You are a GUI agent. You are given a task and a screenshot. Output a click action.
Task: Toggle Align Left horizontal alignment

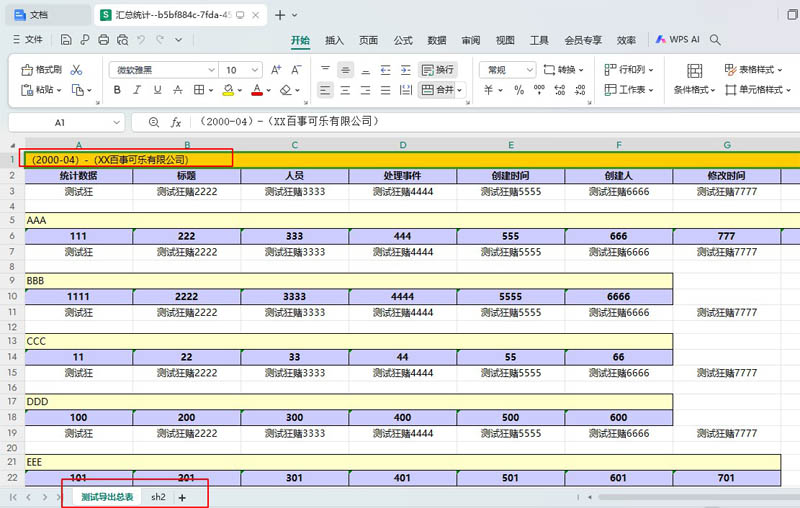(325, 90)
